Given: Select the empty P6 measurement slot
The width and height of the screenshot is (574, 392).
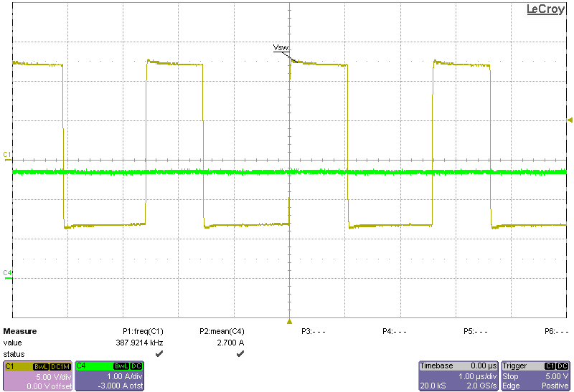Looking at the screenshot, I should coord(557,331).
